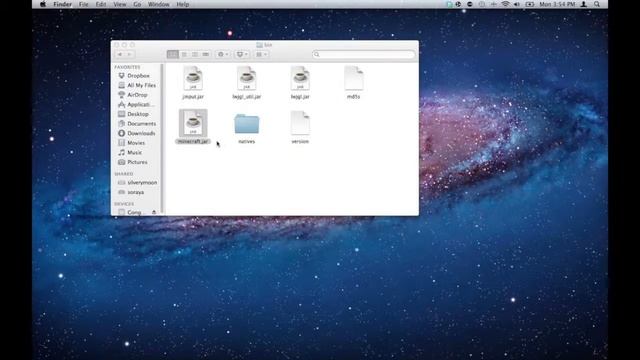Eject the device in sidebar

pos(154,212)
